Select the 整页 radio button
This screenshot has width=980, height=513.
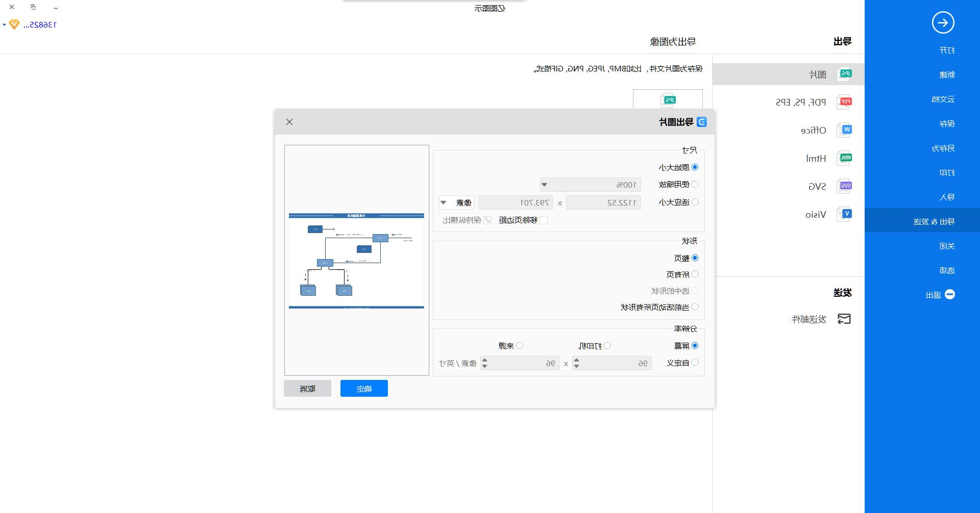(695, 258)
